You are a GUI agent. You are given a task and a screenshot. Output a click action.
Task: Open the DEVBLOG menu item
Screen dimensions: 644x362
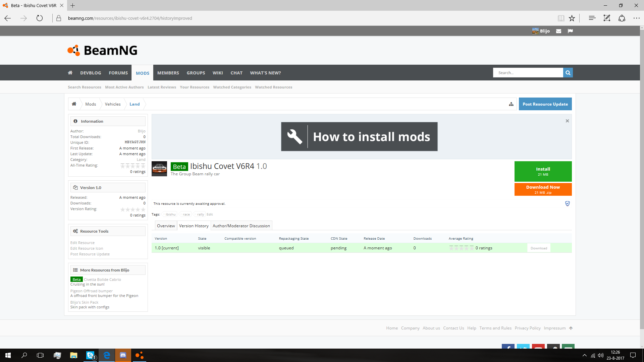(91, 73)
